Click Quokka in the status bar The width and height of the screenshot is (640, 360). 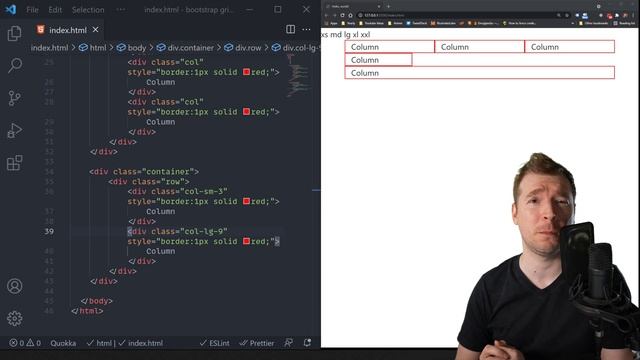[63, 343]
